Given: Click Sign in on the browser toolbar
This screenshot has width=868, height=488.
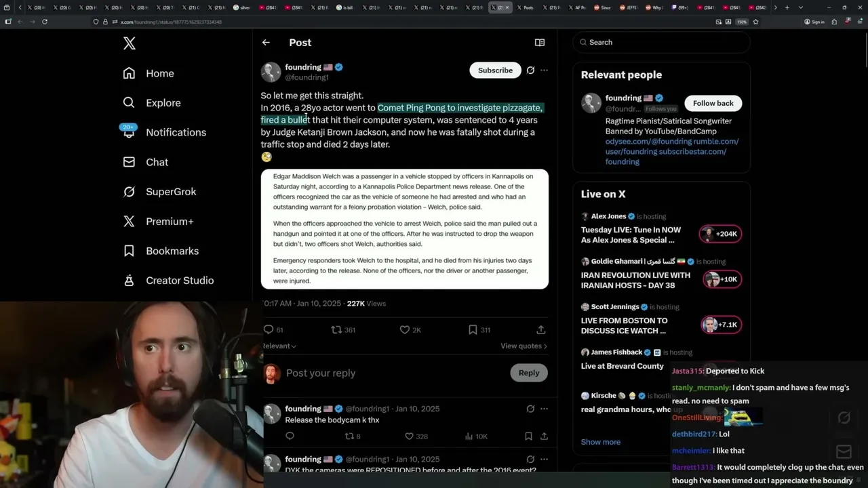Looking at the screenshot, I should (x=814, y=22).
